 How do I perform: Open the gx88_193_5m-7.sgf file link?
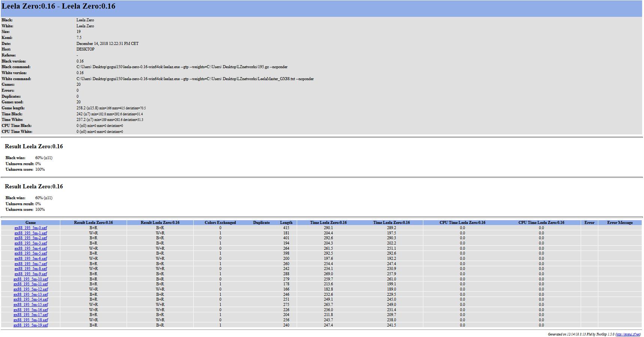[31, 264]
